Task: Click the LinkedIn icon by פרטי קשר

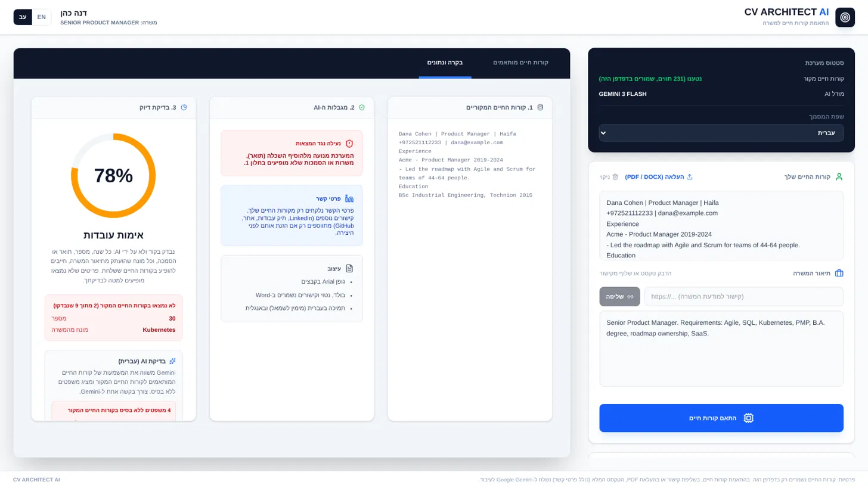Action: (349, 198)
